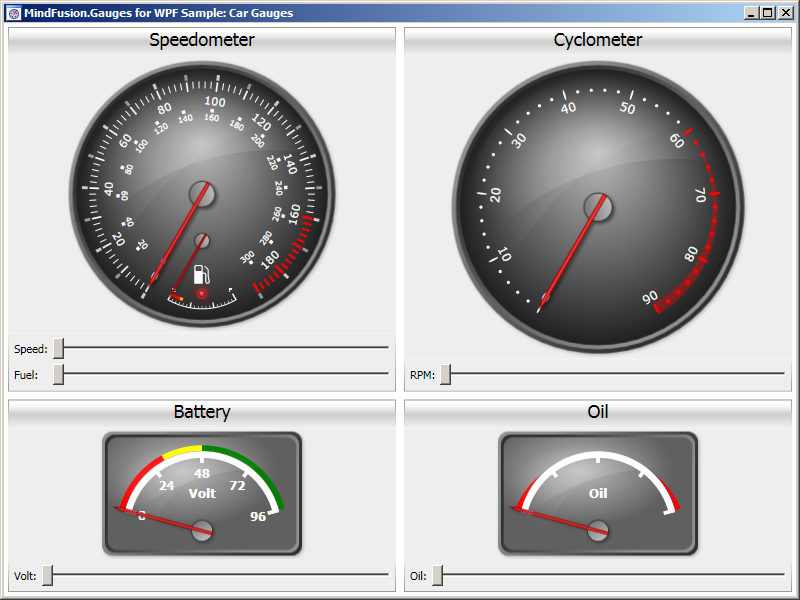This screenshot has width=800, height=600.
Task: Click the battery gauge needle hub
Action: tap(203, 531)
